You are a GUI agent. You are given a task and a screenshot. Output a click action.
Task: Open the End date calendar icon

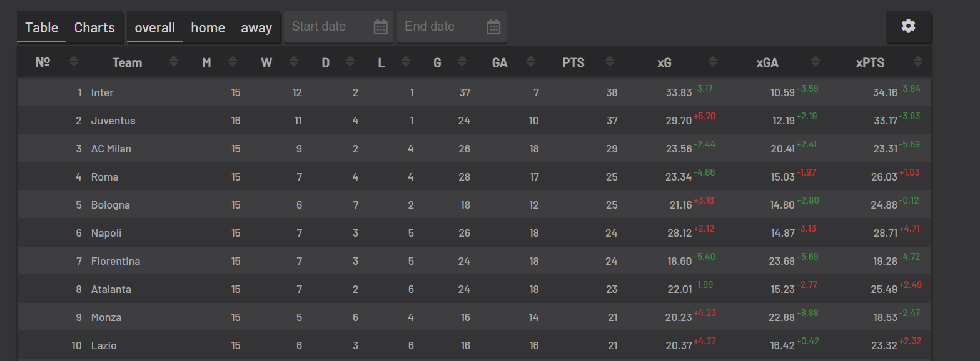click(x=493, y=27)
